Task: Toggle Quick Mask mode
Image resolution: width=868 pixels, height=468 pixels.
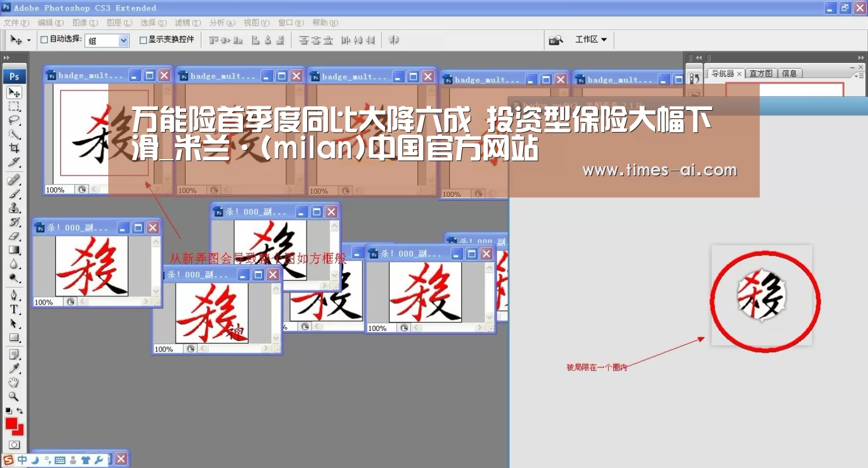Action: point(14,445)
